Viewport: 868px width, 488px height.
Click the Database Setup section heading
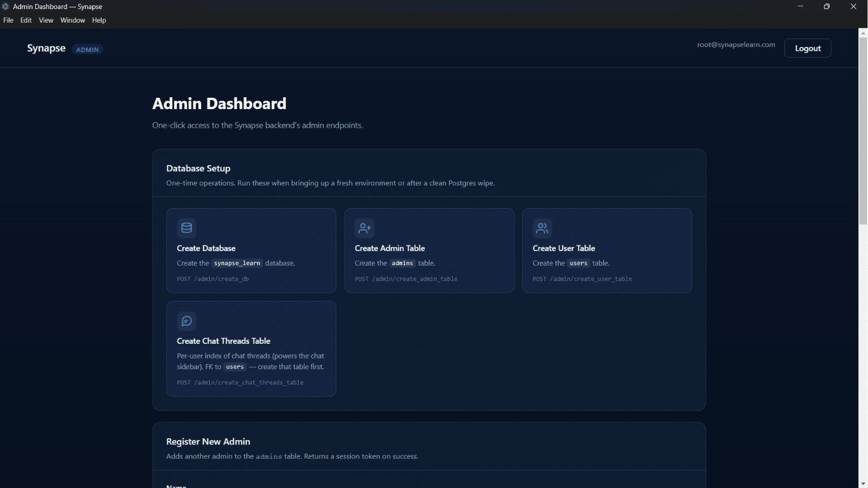pos(198,169)
